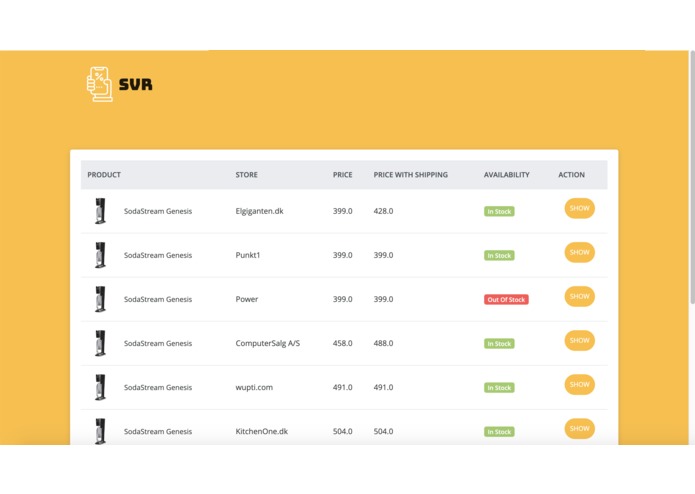The height and width of the screenshot is (494, 695).
Task: Click the product image in Power row
Action: pyautogui.click(x=101, y=299)
